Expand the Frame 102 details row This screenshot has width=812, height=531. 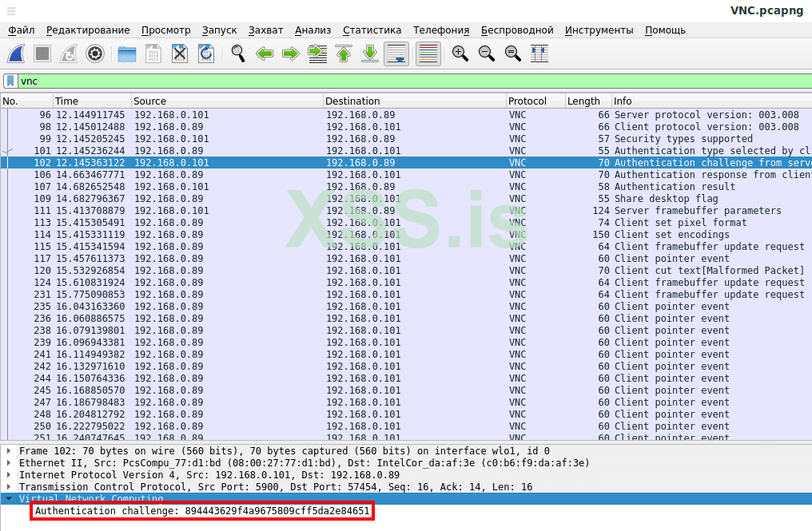(x=9, y=451)
